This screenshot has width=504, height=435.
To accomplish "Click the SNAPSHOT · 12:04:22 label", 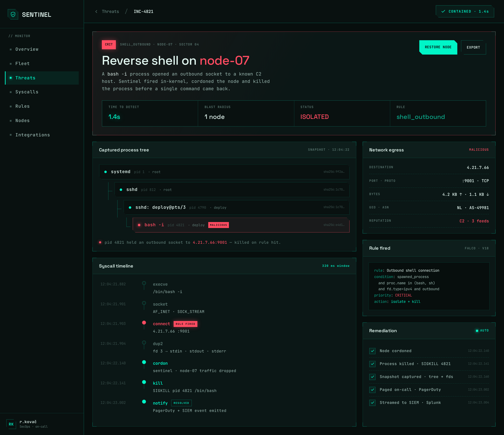I will point(329,150).
